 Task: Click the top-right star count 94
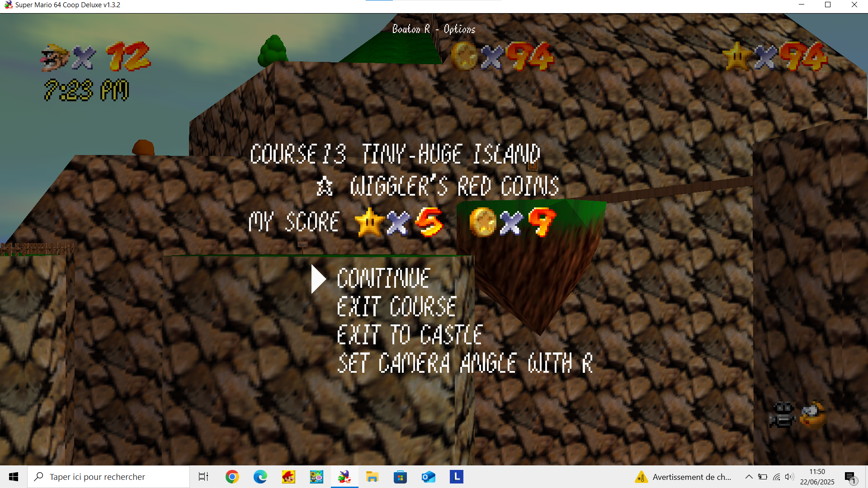[x=804, y=57]
